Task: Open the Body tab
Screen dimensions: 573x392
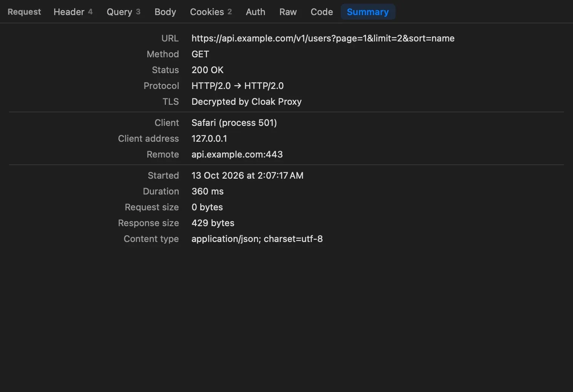Action: (x=165, y=12)
